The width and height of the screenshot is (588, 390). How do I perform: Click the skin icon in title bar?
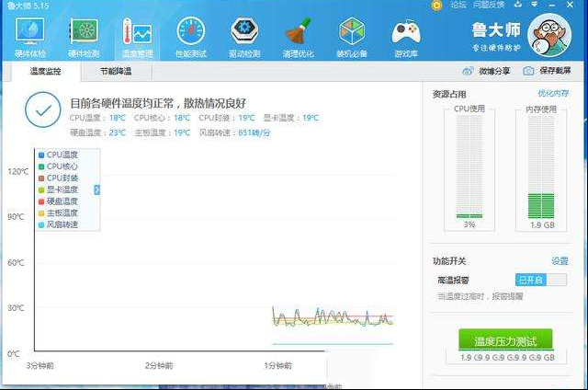coord(518,5)
